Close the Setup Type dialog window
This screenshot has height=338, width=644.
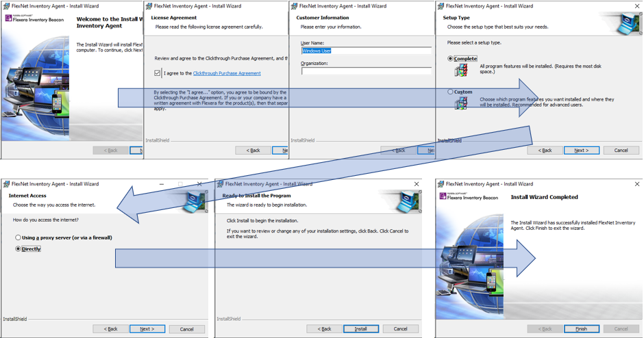637,6
